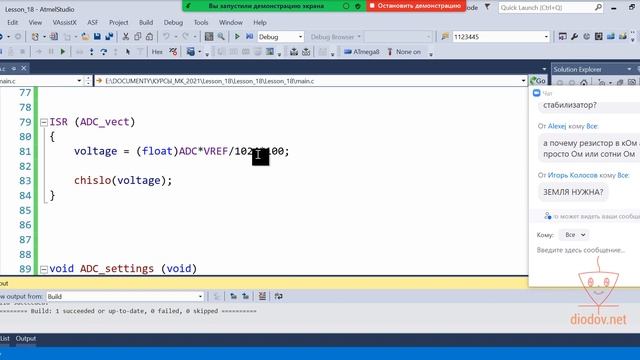Click the Solution Explorer home icon
Viewport: 640px width, 360px height.
click(x=584, y=82)
